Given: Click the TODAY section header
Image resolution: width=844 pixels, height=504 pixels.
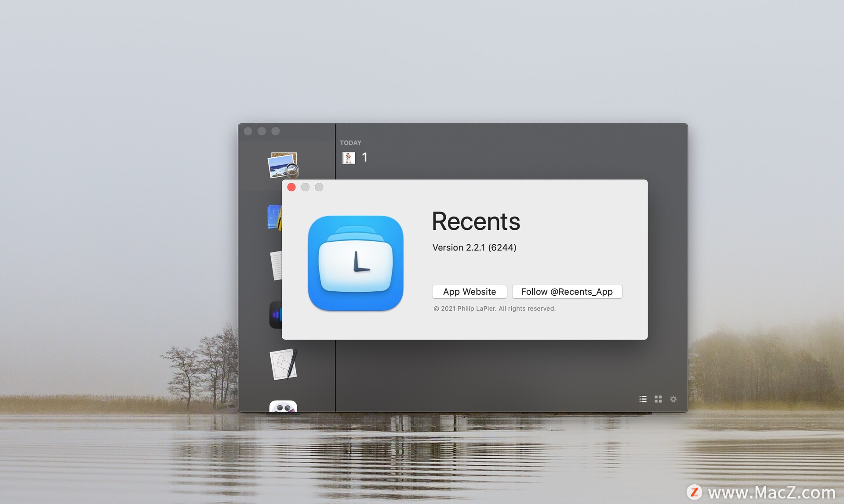Looking at the screenshot, I should pyautogui.click(x=350, y=143).
